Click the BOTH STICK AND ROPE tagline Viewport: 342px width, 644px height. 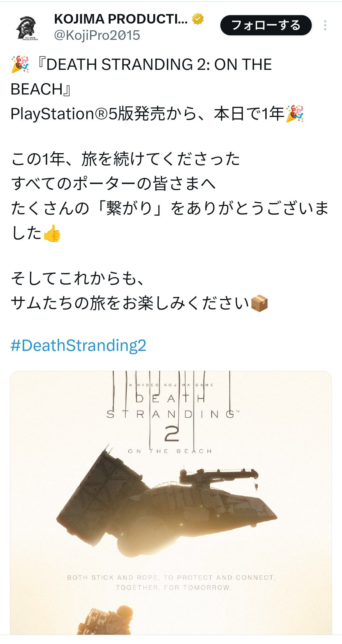[x=172, y=583]
